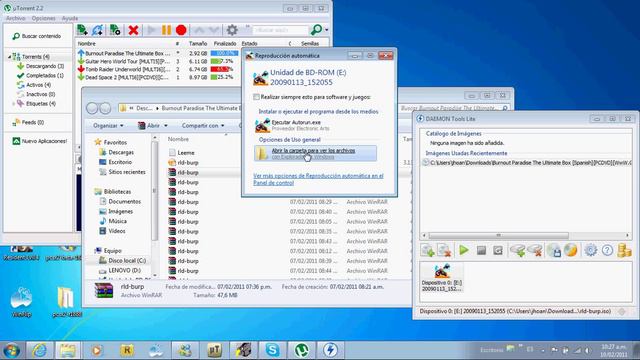The height and width of the screenshot is (360, 640).
Task: Click Add Image icon in DAEMON Tools
Action: pos(427,250)
